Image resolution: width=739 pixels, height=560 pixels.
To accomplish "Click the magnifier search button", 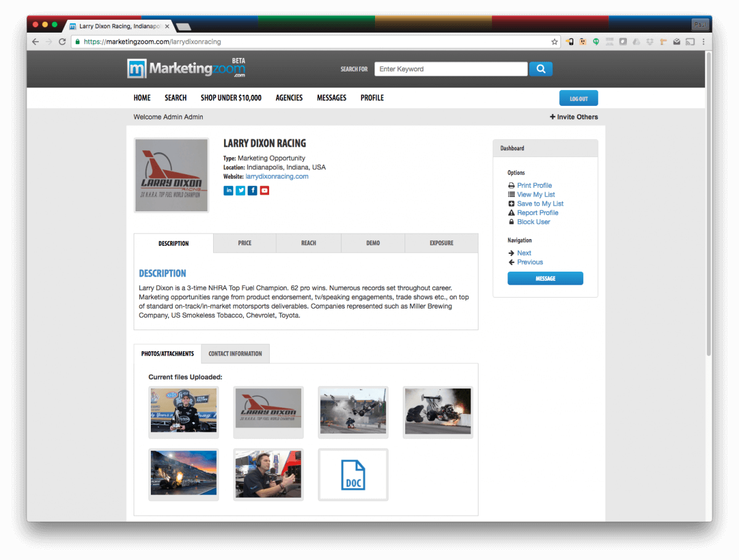I will click(541, 69).
